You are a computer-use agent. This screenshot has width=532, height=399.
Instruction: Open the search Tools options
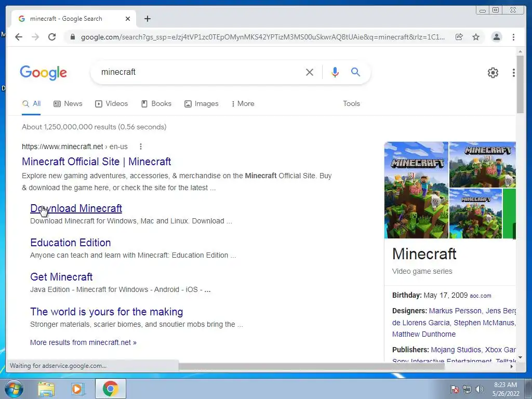(351, 104)
